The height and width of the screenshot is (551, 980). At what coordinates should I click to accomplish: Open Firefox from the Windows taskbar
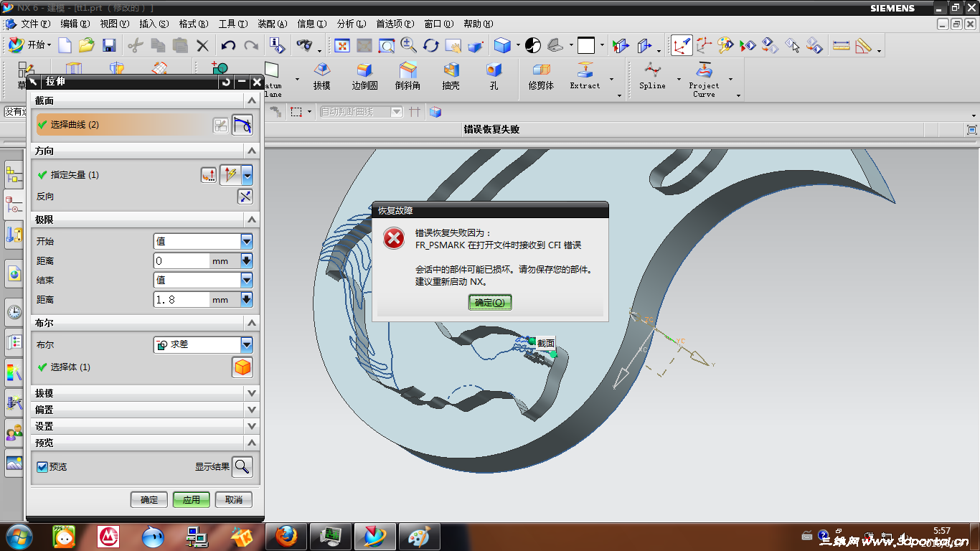pos(286,536)
